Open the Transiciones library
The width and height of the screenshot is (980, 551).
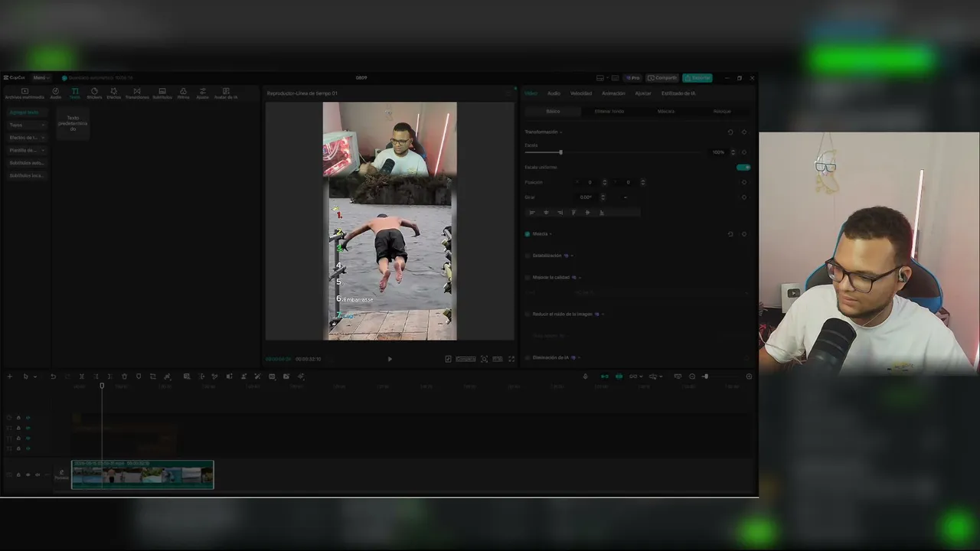coord(137,93)
